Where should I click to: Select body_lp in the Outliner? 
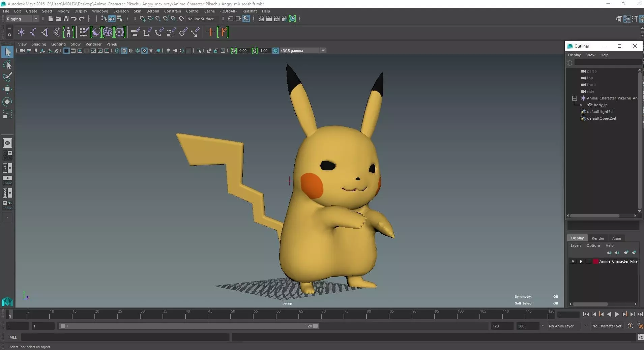point(601,105)
